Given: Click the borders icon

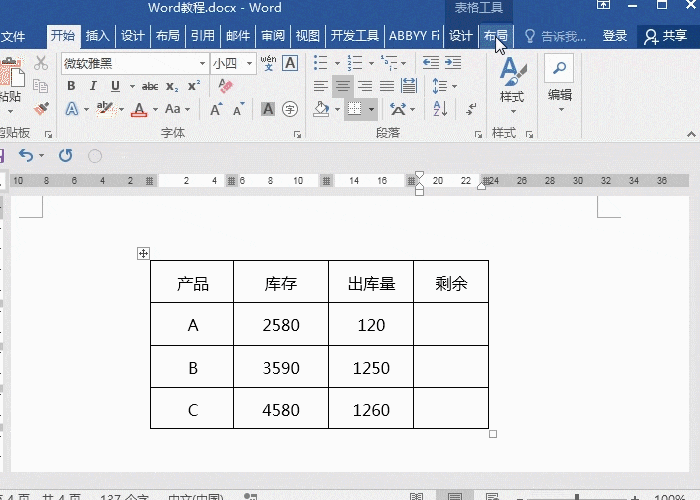Looking at the screenshot, I should click(x=355, y=109).
